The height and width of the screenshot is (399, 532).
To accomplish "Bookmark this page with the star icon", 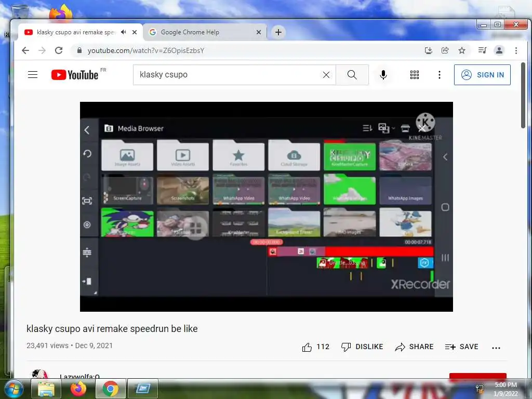I will [x=462, y=50].
